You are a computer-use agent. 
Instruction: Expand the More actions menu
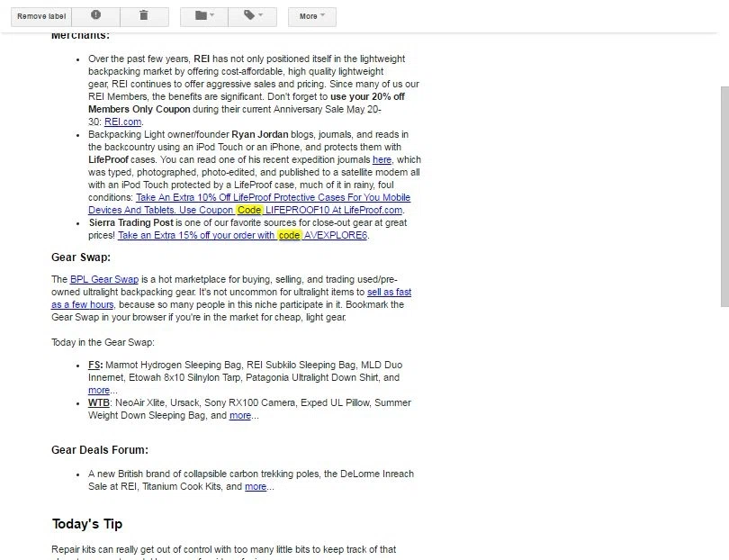(x=312, y=16)
